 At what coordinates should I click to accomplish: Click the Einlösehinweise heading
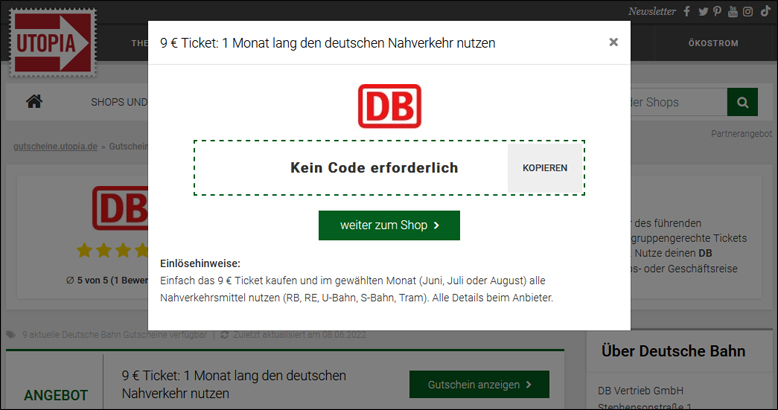(x=200, y=264)
